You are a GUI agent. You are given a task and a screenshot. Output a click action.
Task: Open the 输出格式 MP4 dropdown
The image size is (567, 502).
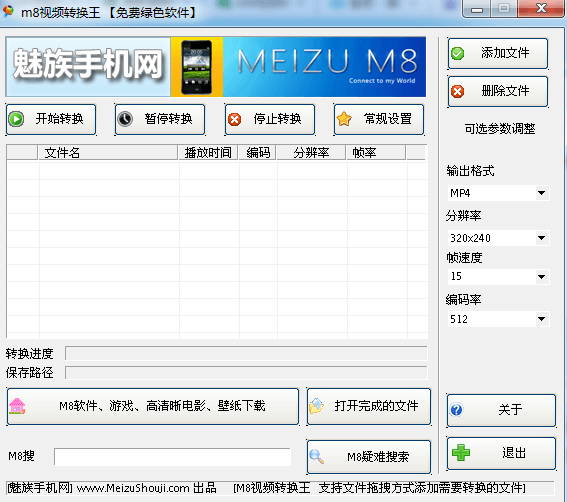click(541, 193)
